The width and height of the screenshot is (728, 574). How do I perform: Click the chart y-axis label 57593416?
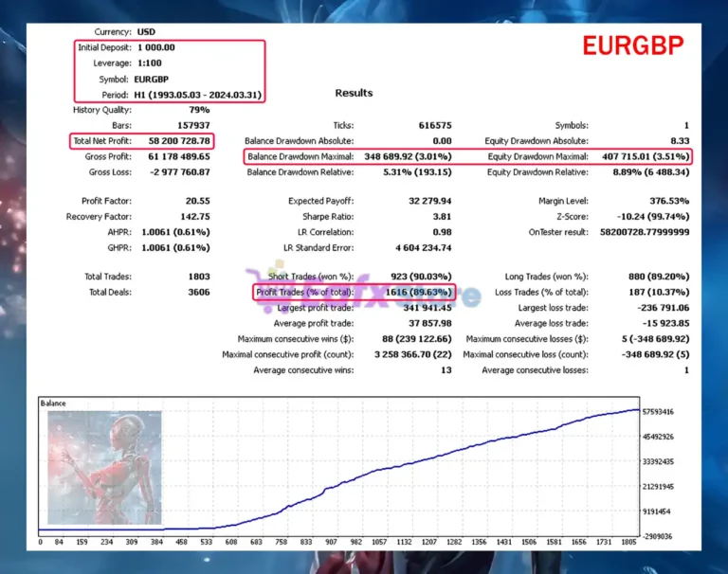[x=658, y=412]
